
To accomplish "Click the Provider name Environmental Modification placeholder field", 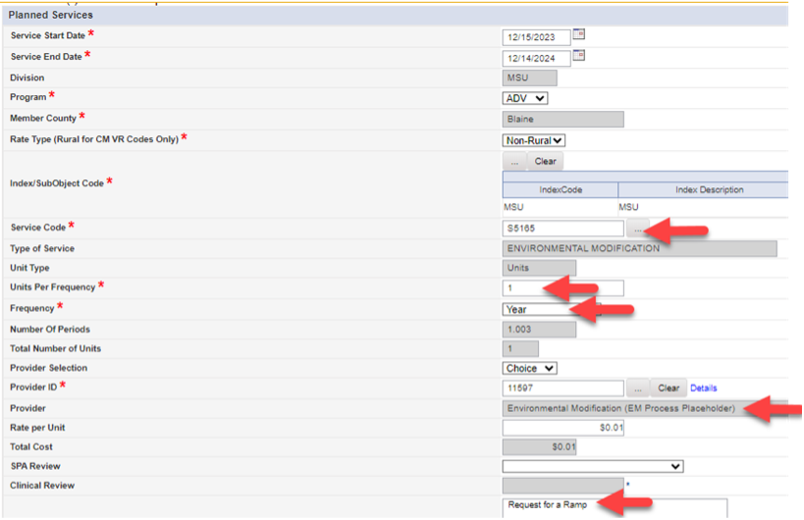I will point(645,408).
